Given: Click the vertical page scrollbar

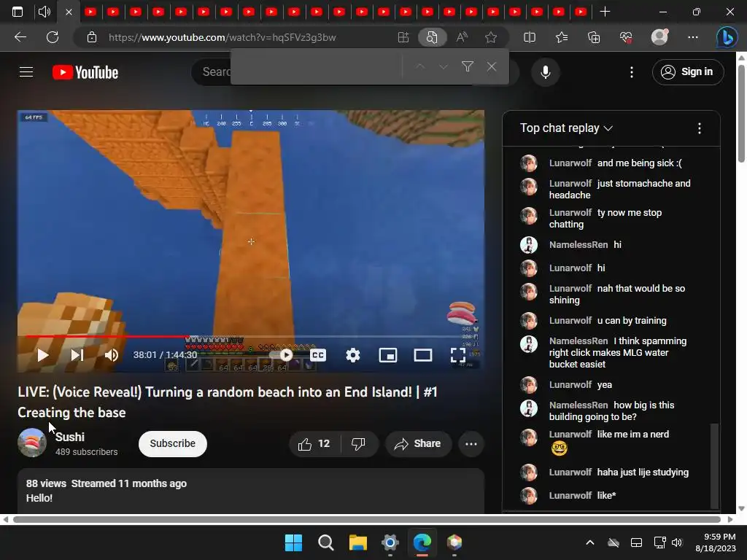Looking at the screenshot, I should (742, 114).
